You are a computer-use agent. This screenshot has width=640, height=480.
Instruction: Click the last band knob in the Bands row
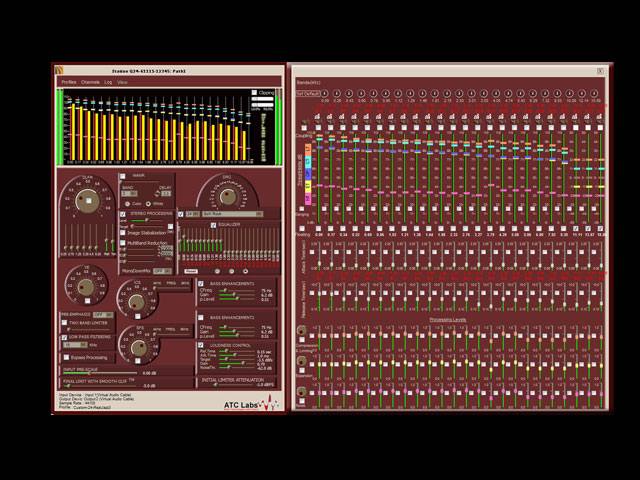point(594,93)
